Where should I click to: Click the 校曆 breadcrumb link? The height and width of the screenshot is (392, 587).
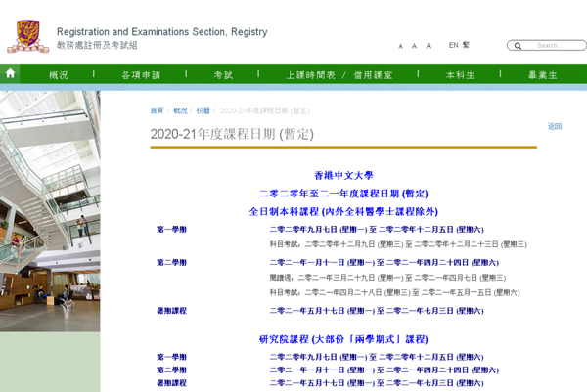point(203,110)
